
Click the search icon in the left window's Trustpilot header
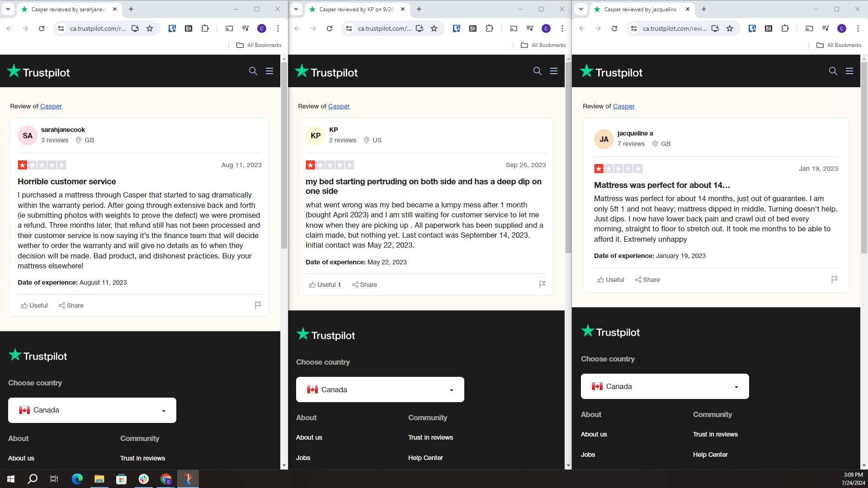click(x=253, y=71)
